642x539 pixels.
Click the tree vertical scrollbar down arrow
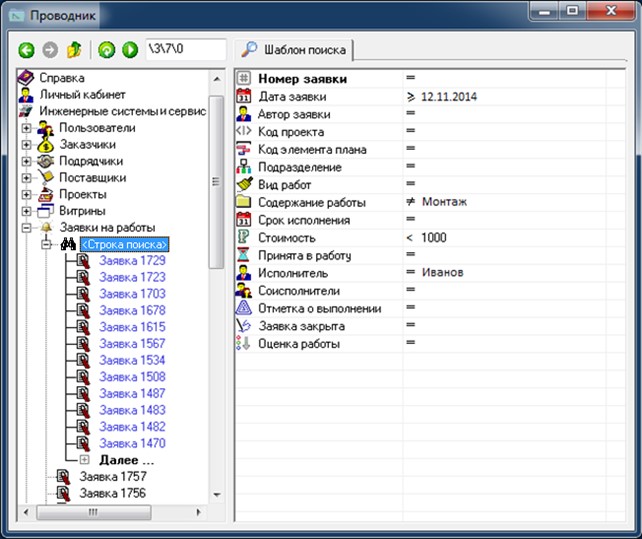coord(217,495)
